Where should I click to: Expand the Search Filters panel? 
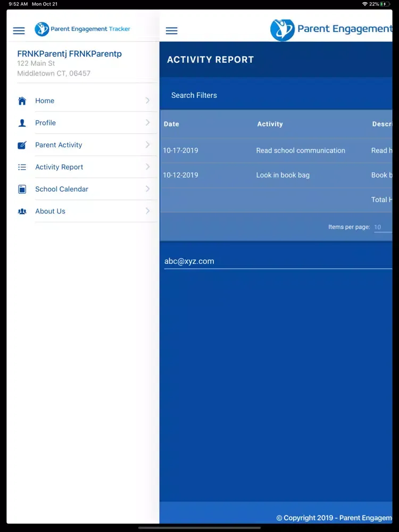[x=276, y=95]
